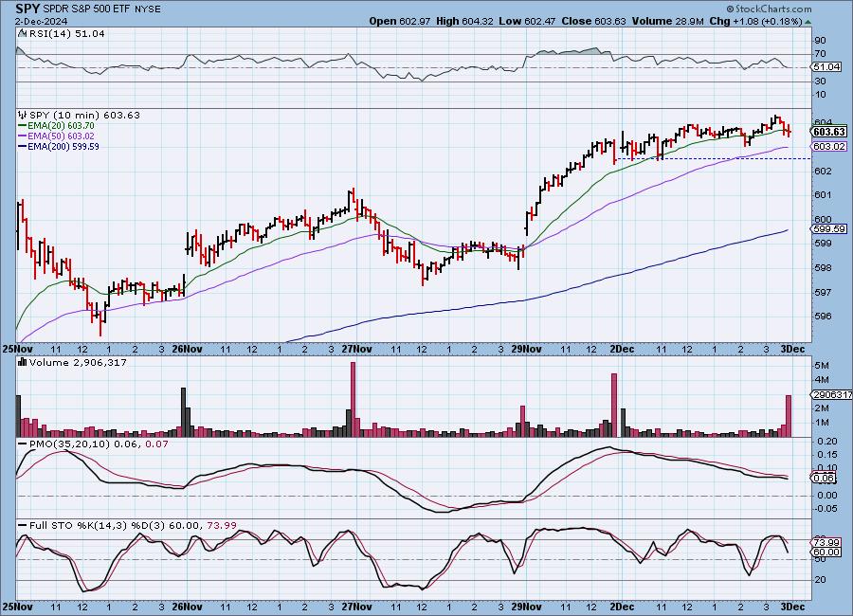Click the 596 price axis label
The height and width of the screenshot is (616, 853).
tap(823, 317)
